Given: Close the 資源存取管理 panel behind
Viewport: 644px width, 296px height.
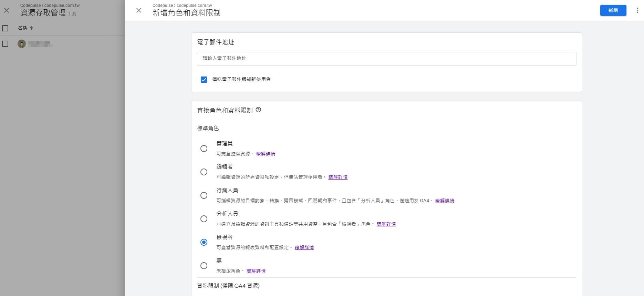Looking at the screenshot, I should 7,10.
